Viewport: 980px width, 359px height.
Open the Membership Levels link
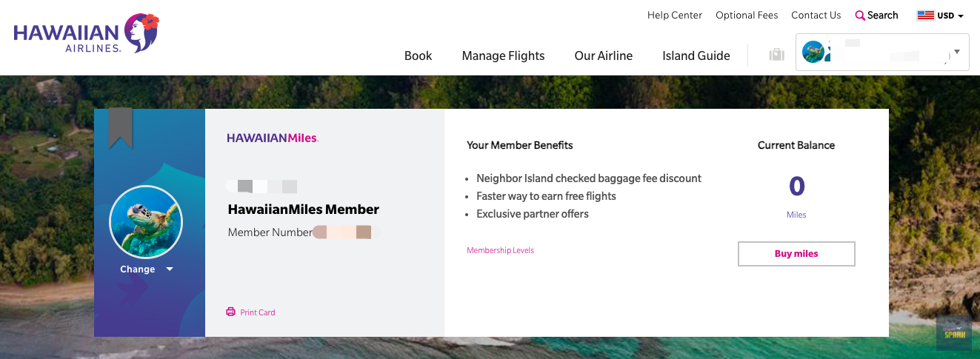point(500,250)
